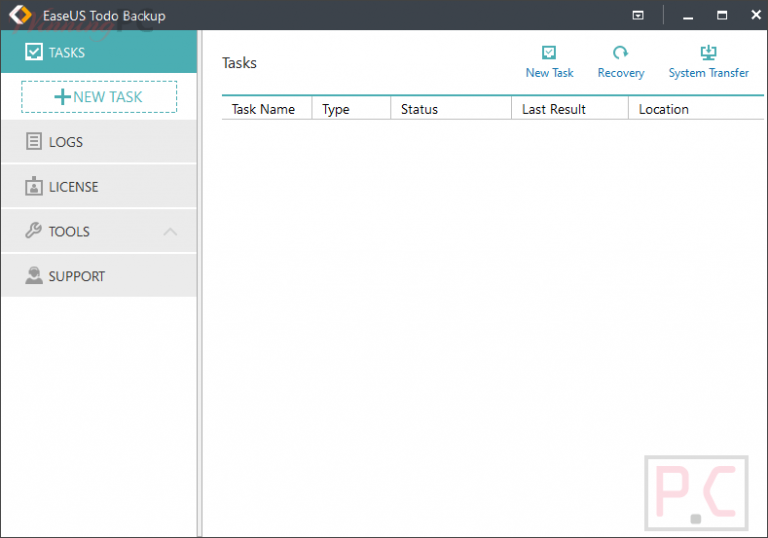Click the License badge icon
The width and height of the screenshot is (768, 538).
(34, 186)
